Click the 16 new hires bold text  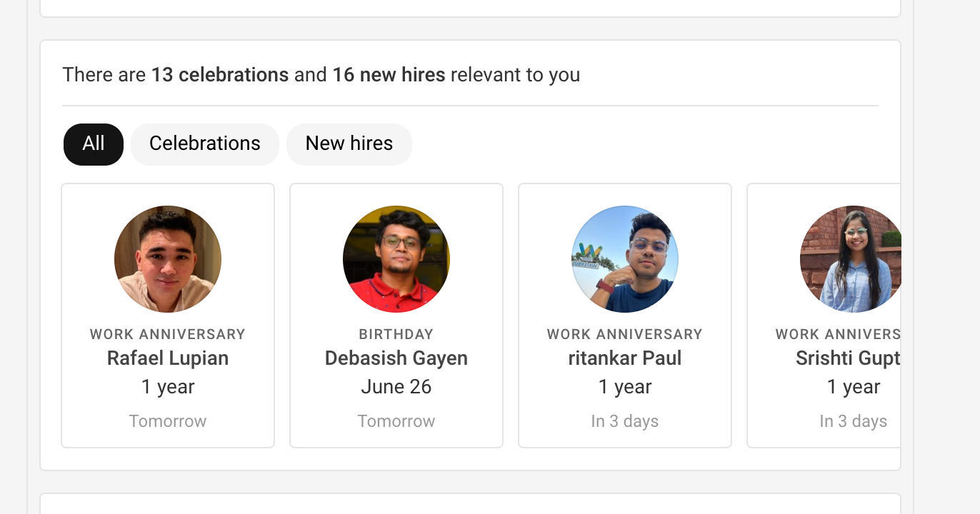[x=389, y=75]
